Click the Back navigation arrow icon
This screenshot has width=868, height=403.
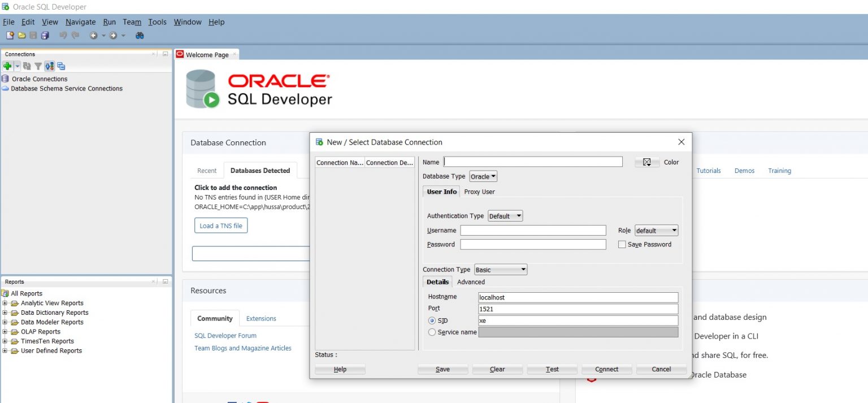[93, 35]
